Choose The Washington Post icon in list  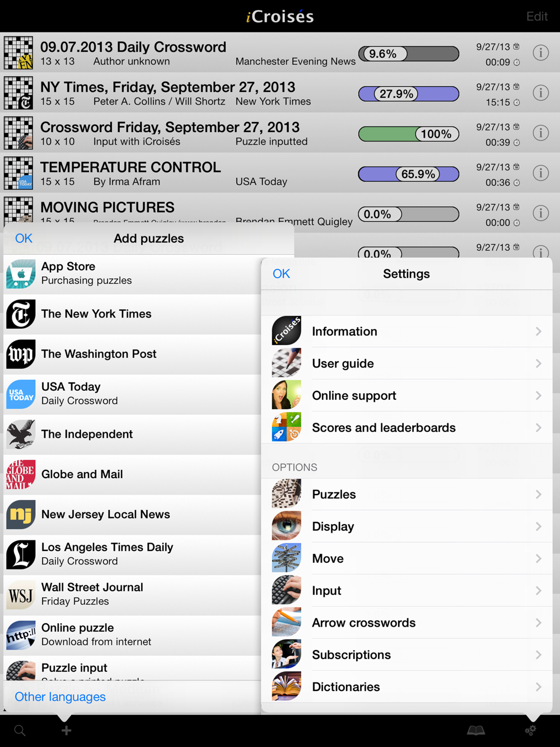pos(21,354)
